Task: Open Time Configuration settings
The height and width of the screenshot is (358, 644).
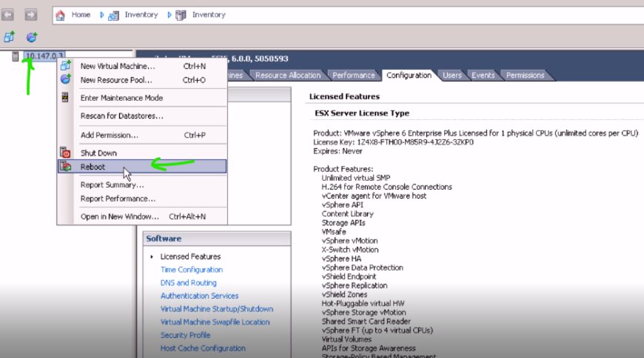Action: tap(192, 270)
